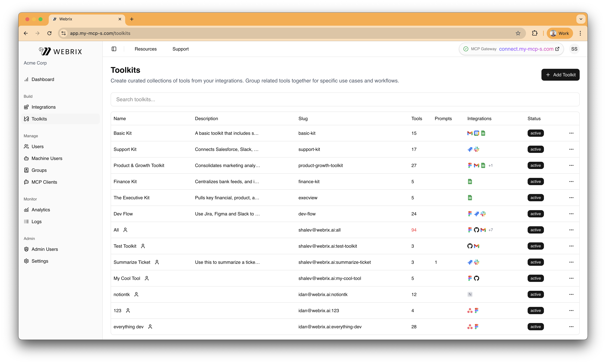Open Logs page

click(36, 221)
